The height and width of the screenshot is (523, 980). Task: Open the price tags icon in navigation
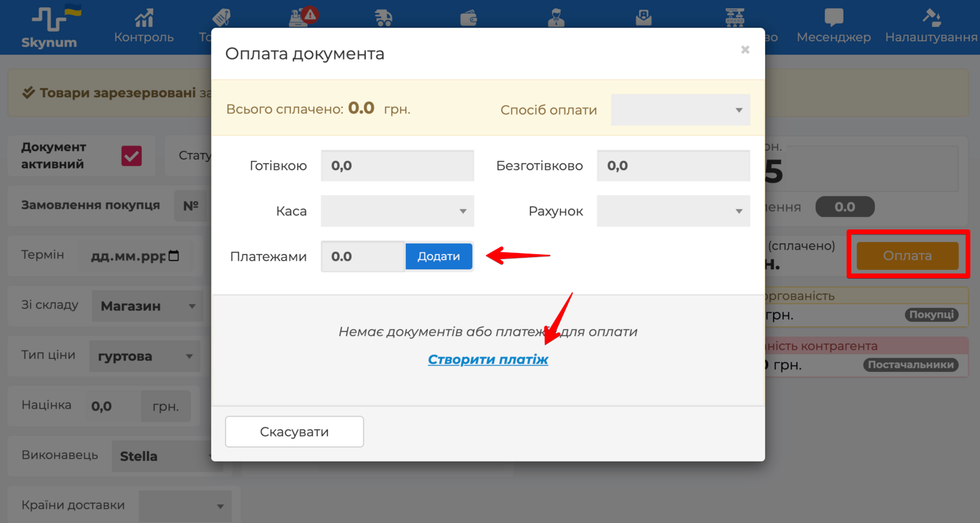(222, 18)
